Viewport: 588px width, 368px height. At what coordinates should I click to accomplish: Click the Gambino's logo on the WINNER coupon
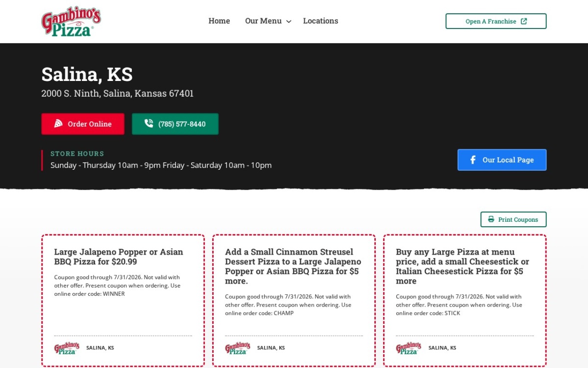tap(67, 348)
